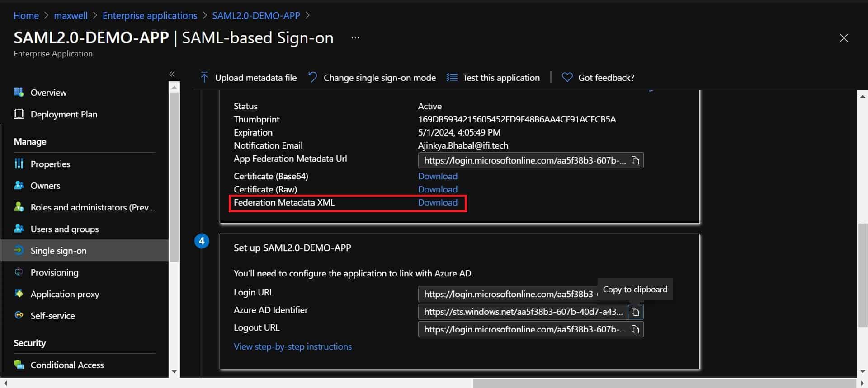
Task: Click Test this application
Action: tap(493, 77)
